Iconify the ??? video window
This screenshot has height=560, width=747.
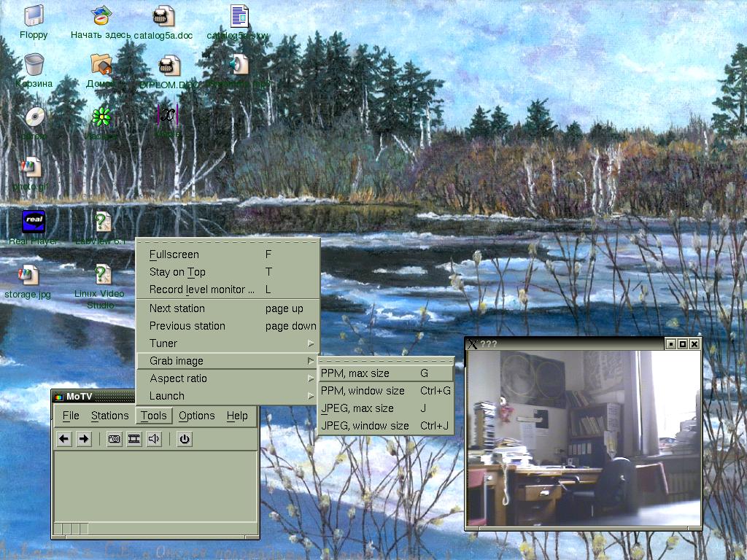(x=671, y=344)
